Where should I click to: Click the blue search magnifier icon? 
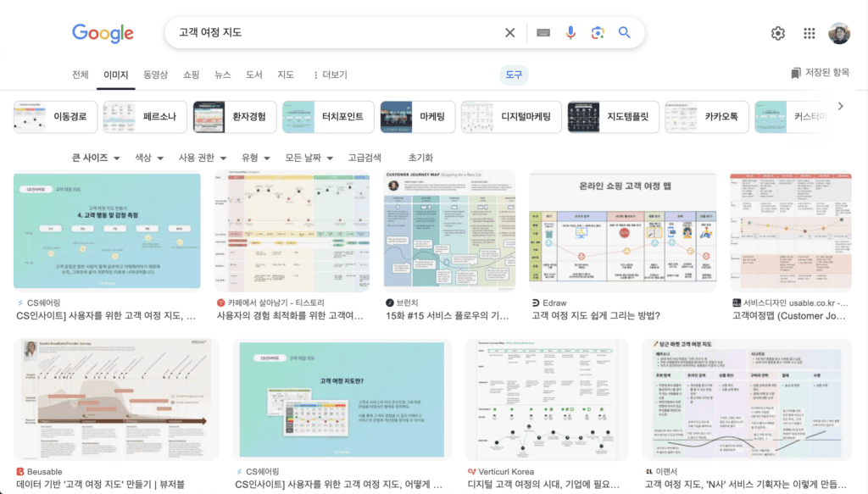tap(624, 33)
